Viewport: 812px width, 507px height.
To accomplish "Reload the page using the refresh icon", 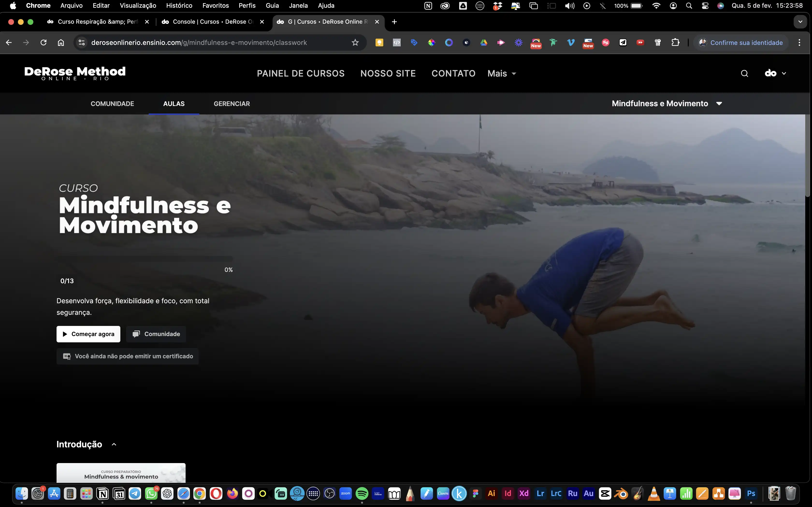I will point(43,42).
